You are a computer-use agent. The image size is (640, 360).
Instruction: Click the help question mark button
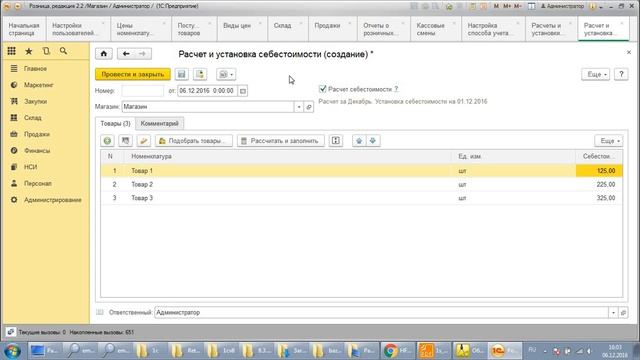coord(621,74)
